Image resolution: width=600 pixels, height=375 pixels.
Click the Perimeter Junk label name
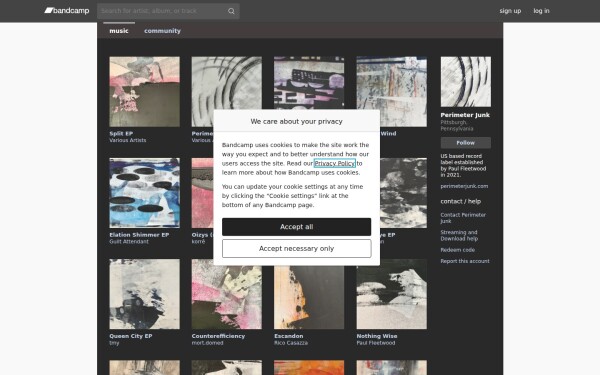(x=465, y=115)
